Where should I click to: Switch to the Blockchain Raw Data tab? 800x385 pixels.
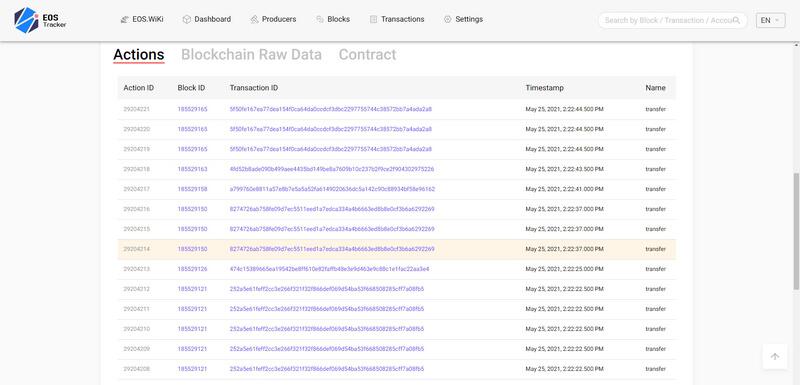click(252, 55)
